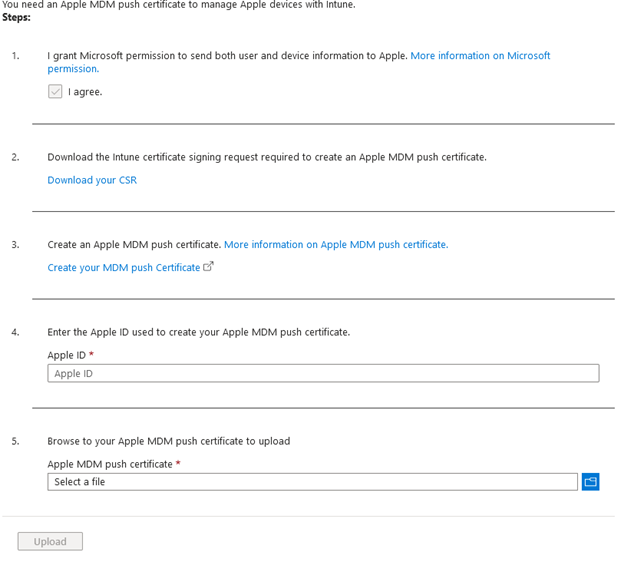Click the Steps heading
Screen dimensions: 624x562
click(16, 18)
